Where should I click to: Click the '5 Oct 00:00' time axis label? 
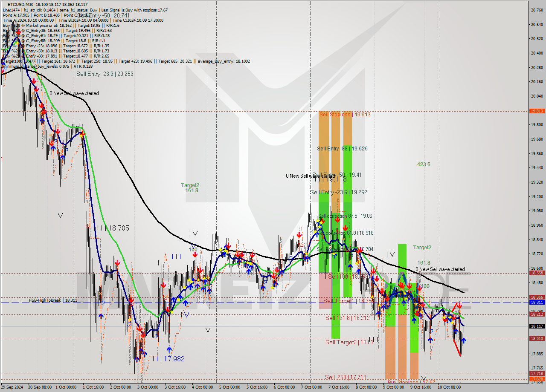(x=229, y=387)
